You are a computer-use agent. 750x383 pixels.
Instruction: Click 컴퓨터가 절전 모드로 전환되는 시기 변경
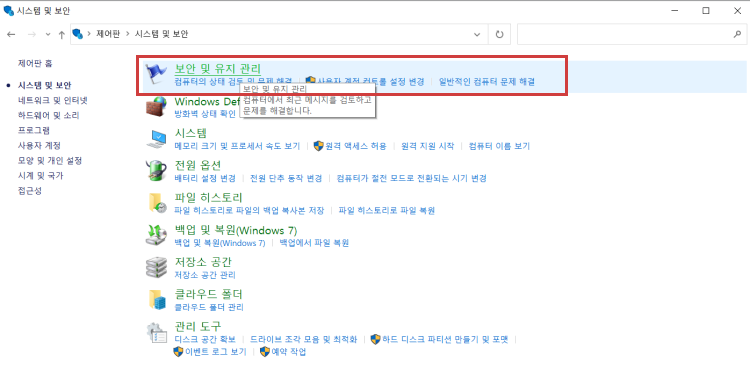[x=411, y=178]
